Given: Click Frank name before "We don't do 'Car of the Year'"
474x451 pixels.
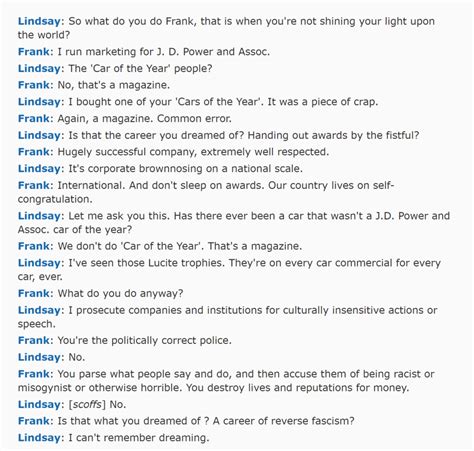Looking at the screenshot, I should [34, 246].
